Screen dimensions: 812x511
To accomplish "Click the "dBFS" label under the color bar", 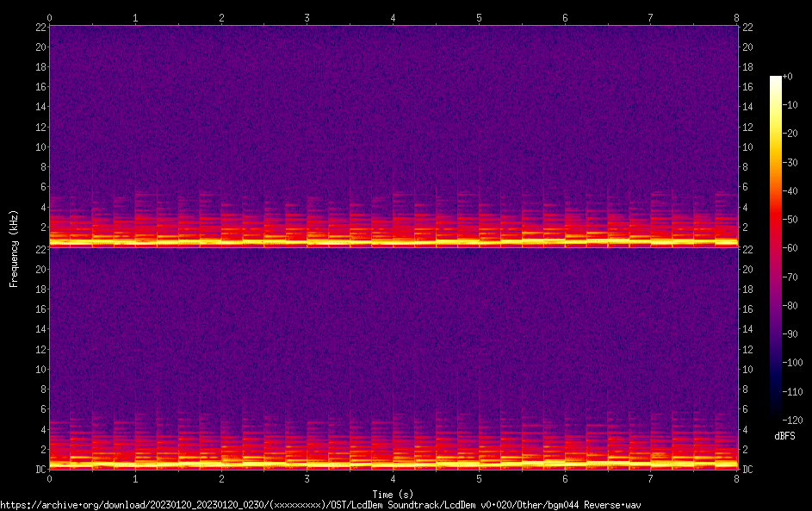I will point(784,436).
